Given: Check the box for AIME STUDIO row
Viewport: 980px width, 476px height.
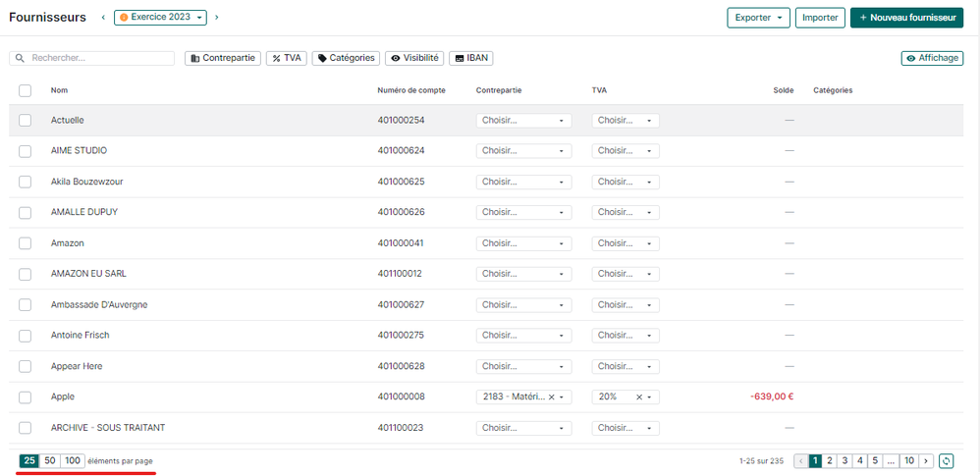Looking at the screenshot, I should click(x=26, y=151).
